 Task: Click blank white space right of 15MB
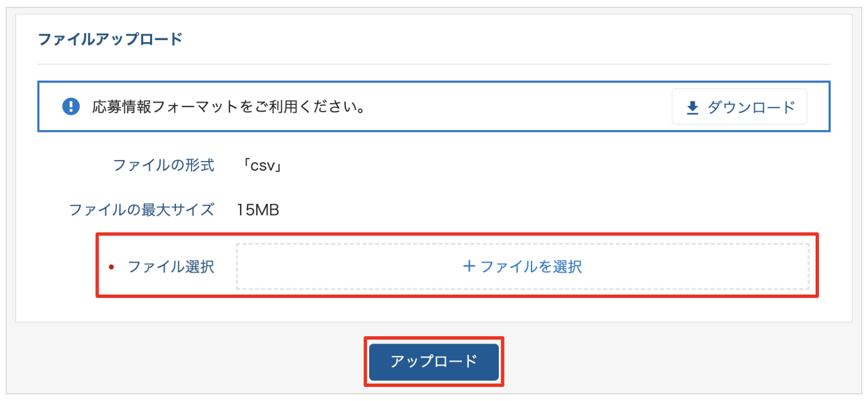pos(507,210)
